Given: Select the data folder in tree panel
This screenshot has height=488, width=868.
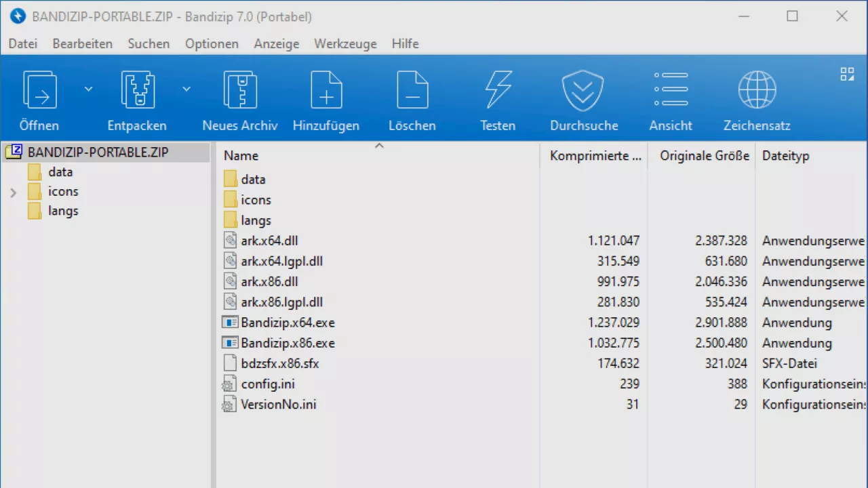Looking at the screenshot, I should (60, 172).
